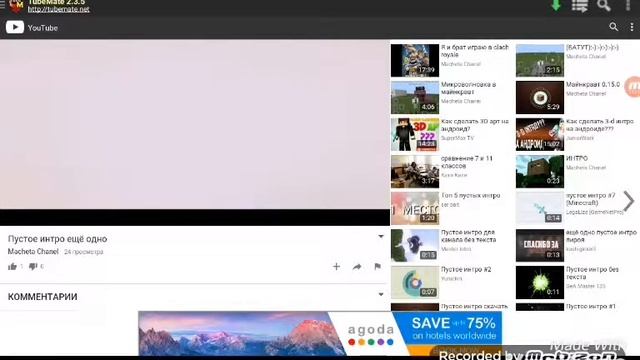640x360 pixels.
Task: Select the 'ИНТРО' video title
Action: click(577, 158)
